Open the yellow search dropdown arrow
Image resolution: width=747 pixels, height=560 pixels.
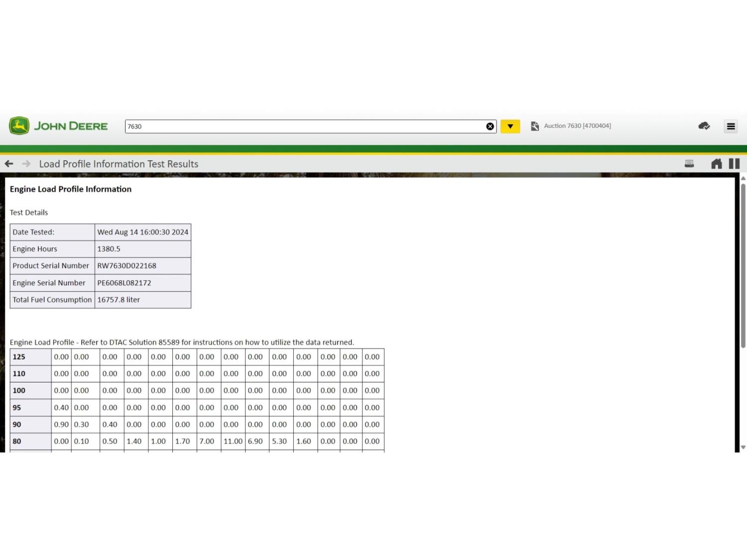(x=510, y=126)
